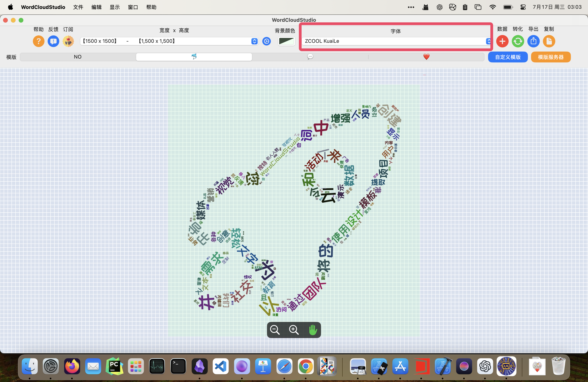
Task: Click the 模版服务器 button
Action: [x=551, y=57]
